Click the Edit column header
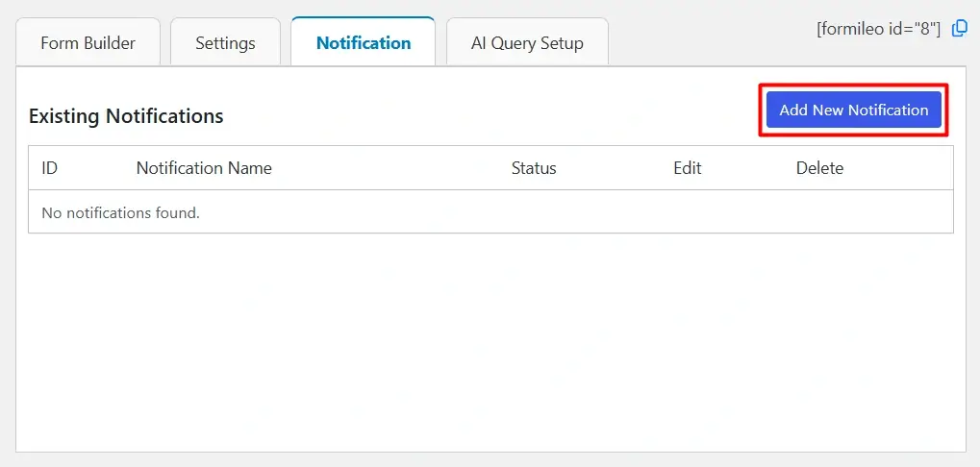The image size is (980, 467). point(687,168)
